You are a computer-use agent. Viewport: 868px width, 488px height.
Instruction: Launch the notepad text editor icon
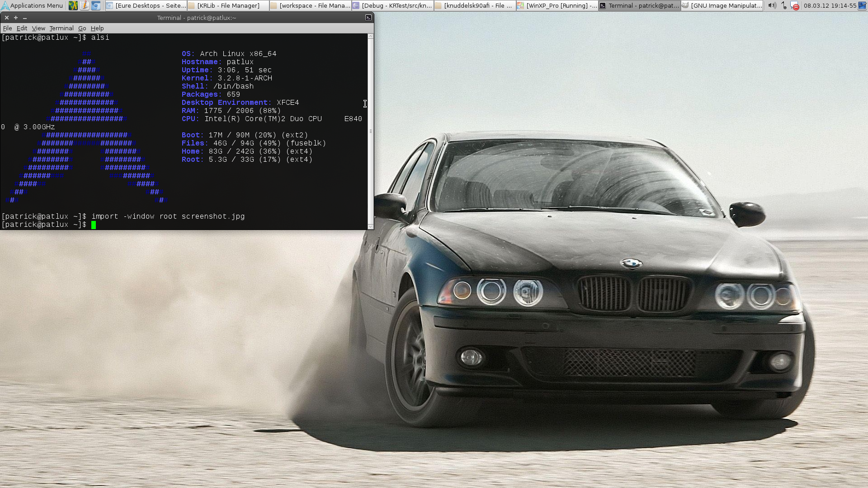pos(84,5)
